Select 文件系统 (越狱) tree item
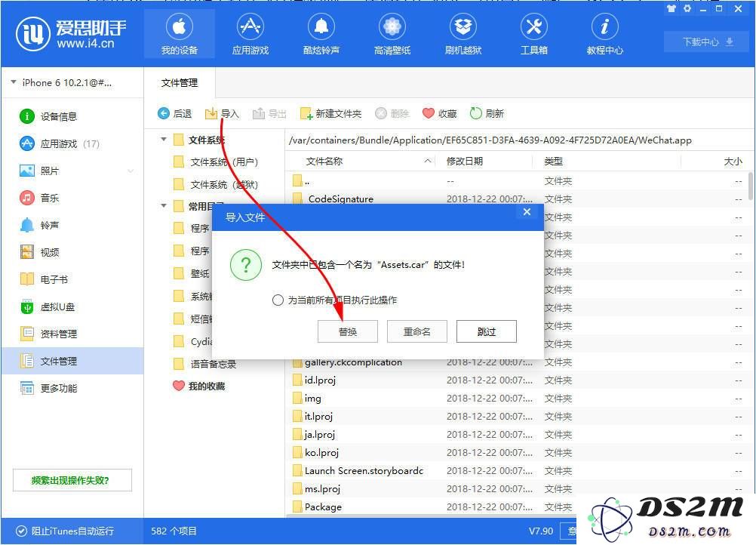 (x=216, y=184)
